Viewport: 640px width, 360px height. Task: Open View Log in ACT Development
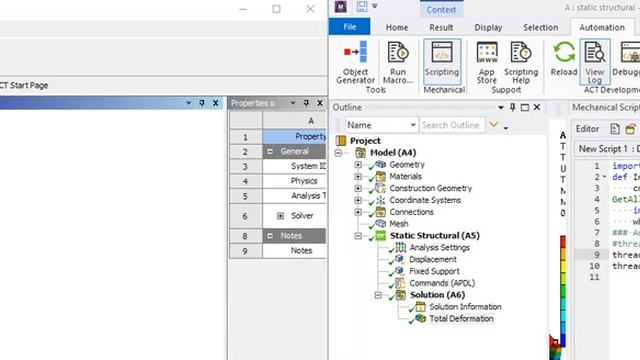pos(595,62)
